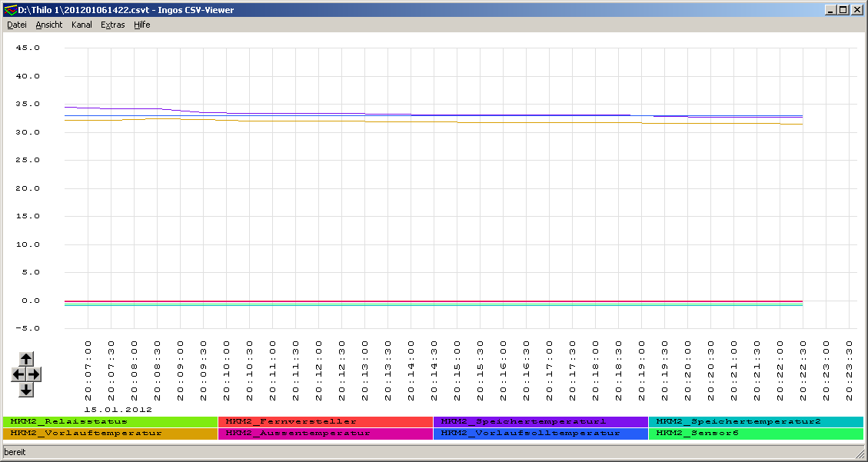
Task: Select the HKM2_Aussentemperatur channel legend
Action: point(325,434)
